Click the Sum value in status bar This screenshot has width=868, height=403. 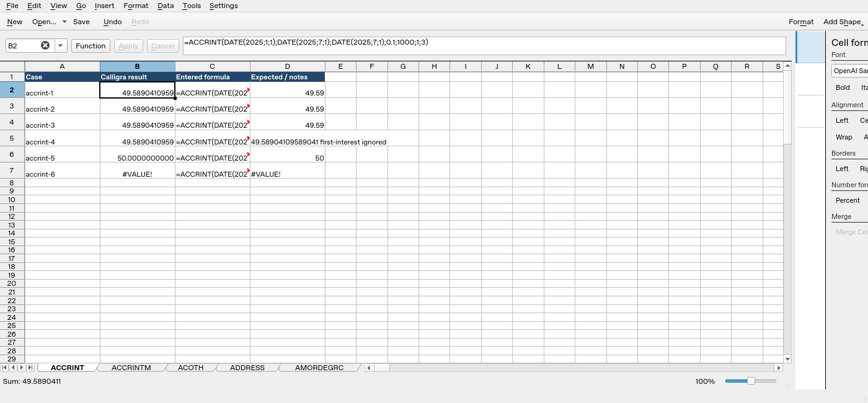coord(32,381)
